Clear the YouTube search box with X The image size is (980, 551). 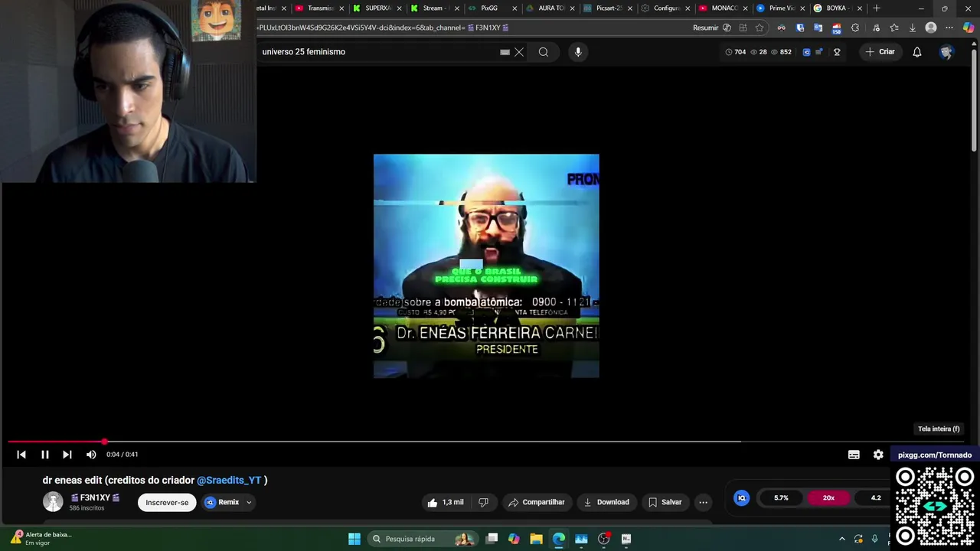[x=519, y=52]
